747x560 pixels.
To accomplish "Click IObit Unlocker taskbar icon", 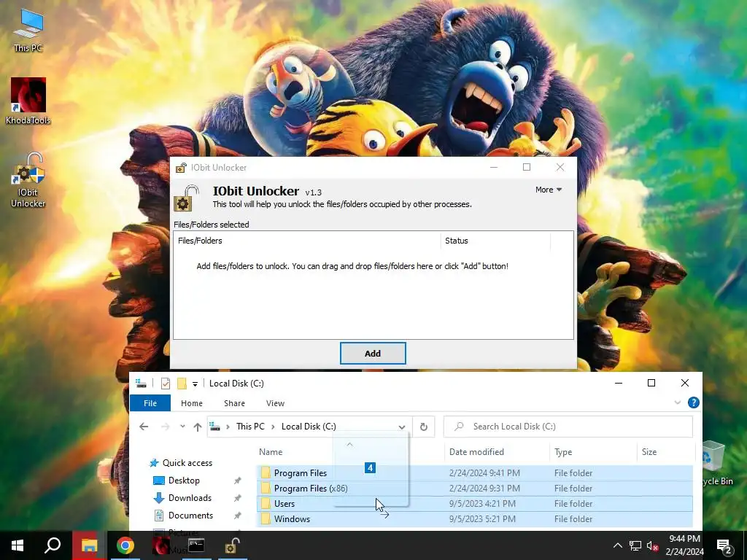I will (232, 545).
